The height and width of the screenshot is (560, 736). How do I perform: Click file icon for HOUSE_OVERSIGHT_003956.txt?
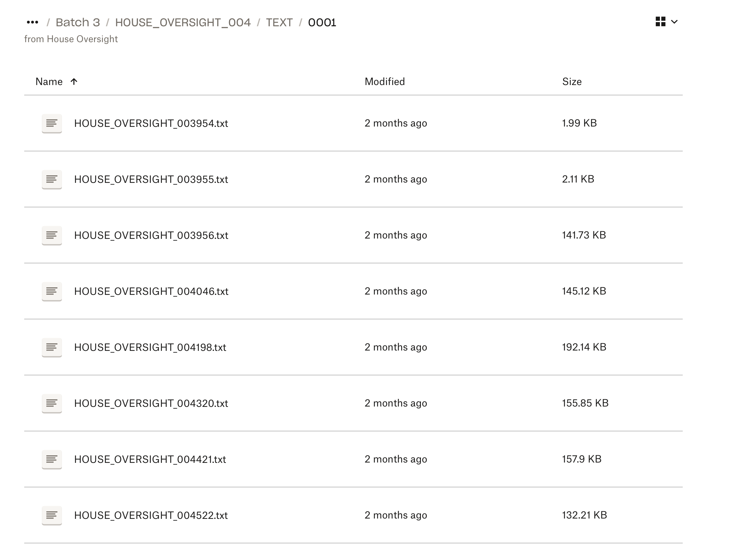tap(52, 235)
